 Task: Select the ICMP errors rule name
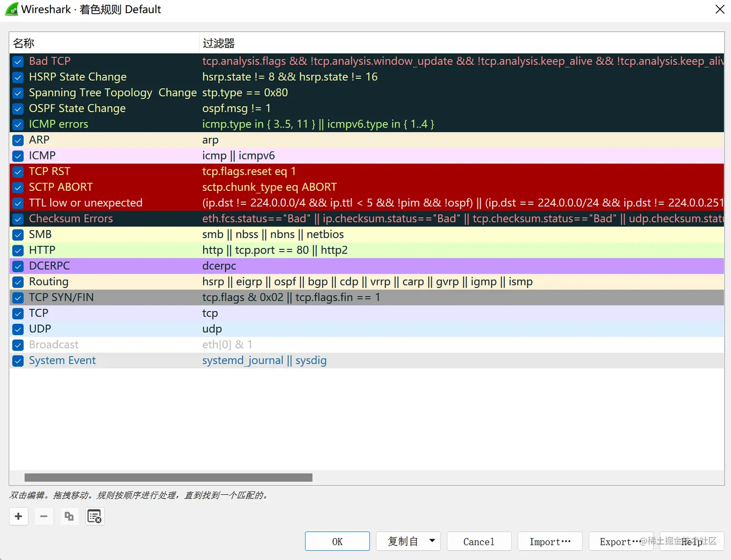(58, 124)
